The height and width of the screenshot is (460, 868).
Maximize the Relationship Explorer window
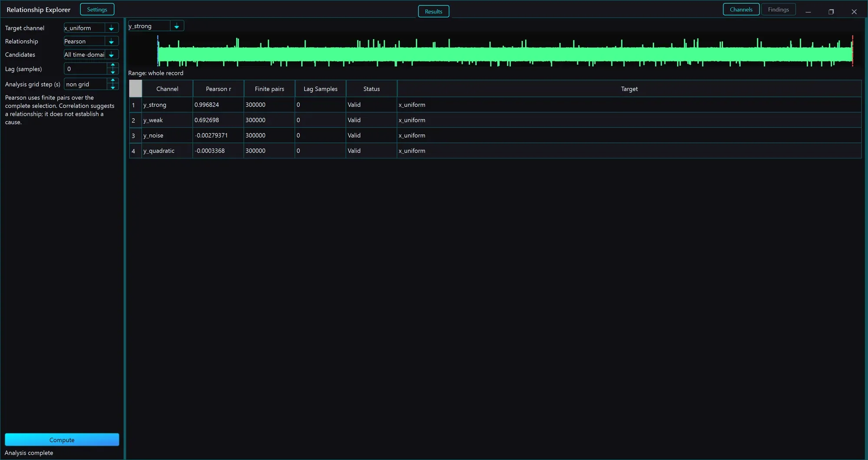point(831,12)
